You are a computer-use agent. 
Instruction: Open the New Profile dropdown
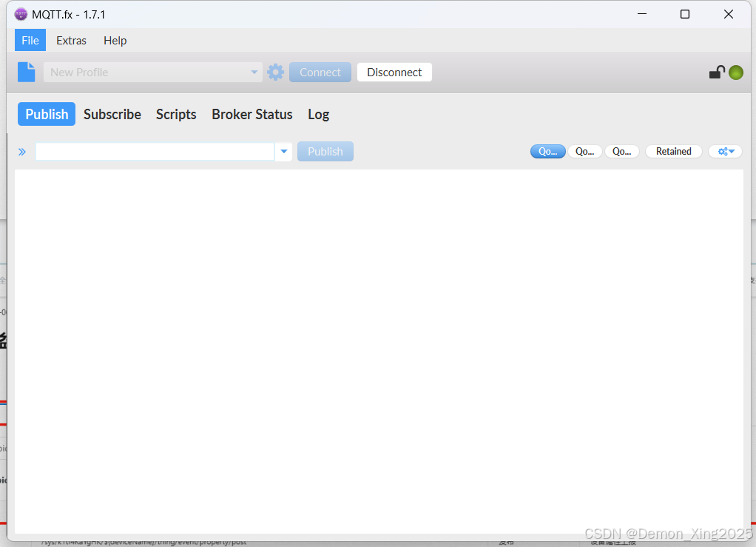pos(153,73)
